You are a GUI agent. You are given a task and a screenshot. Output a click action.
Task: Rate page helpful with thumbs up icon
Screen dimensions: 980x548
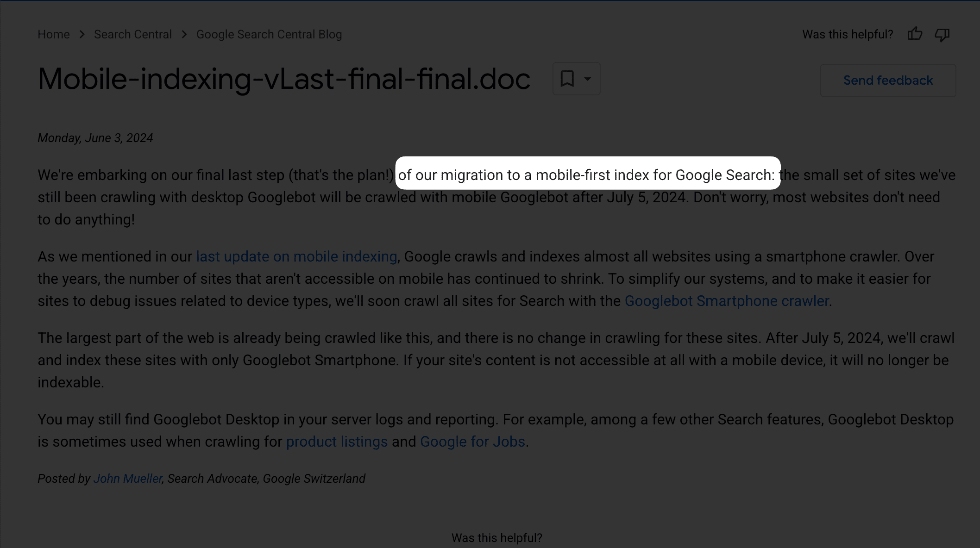(x=915, y=34)
